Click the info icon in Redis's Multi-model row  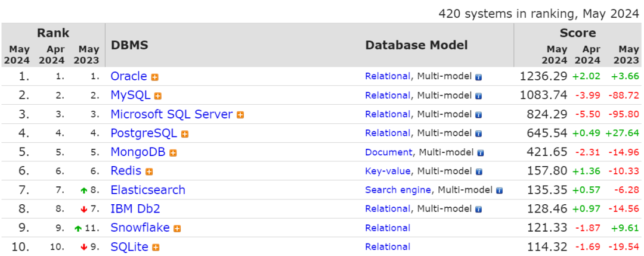point(478,171)
